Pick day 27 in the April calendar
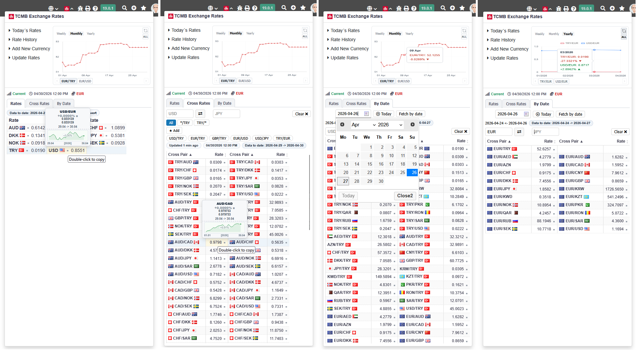This screenshot has width=644, height=360. [x=344, y=181]
